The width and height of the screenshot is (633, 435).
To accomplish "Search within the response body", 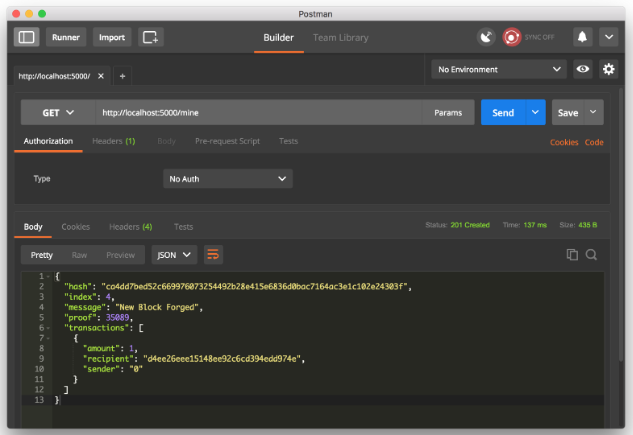I will 591,255.
